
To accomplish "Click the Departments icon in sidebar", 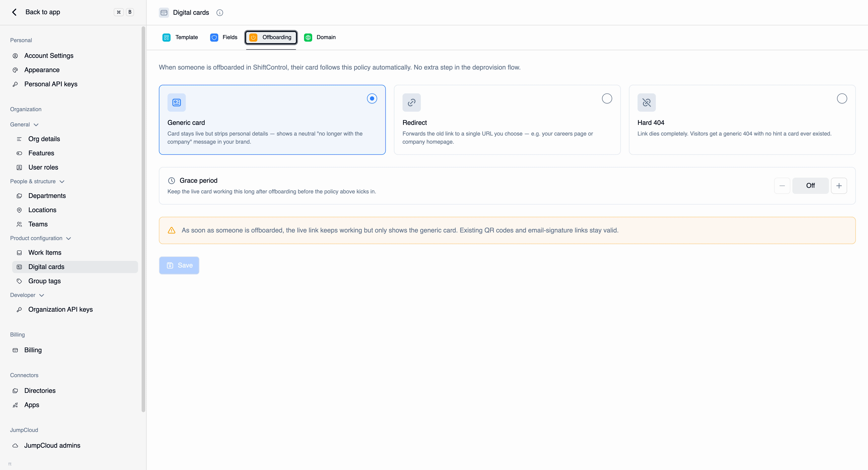I will (19, 196).
